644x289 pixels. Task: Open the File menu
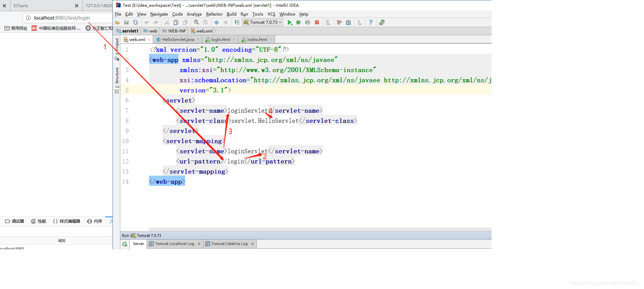[x=118, y=14]
